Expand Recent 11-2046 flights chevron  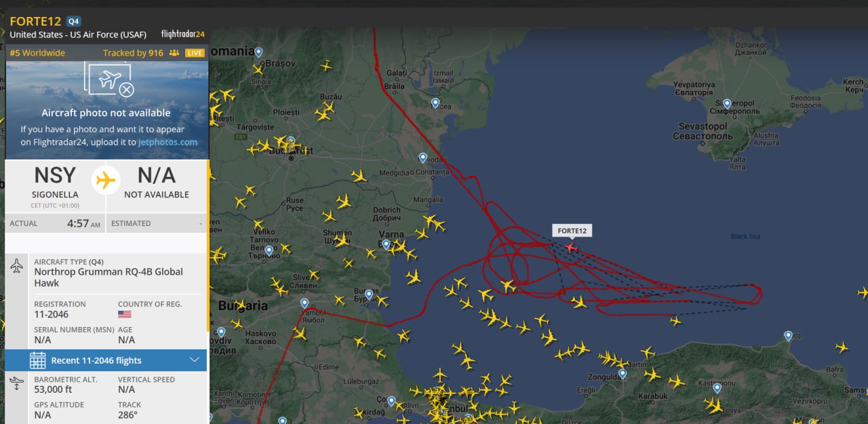coord(195,360)
